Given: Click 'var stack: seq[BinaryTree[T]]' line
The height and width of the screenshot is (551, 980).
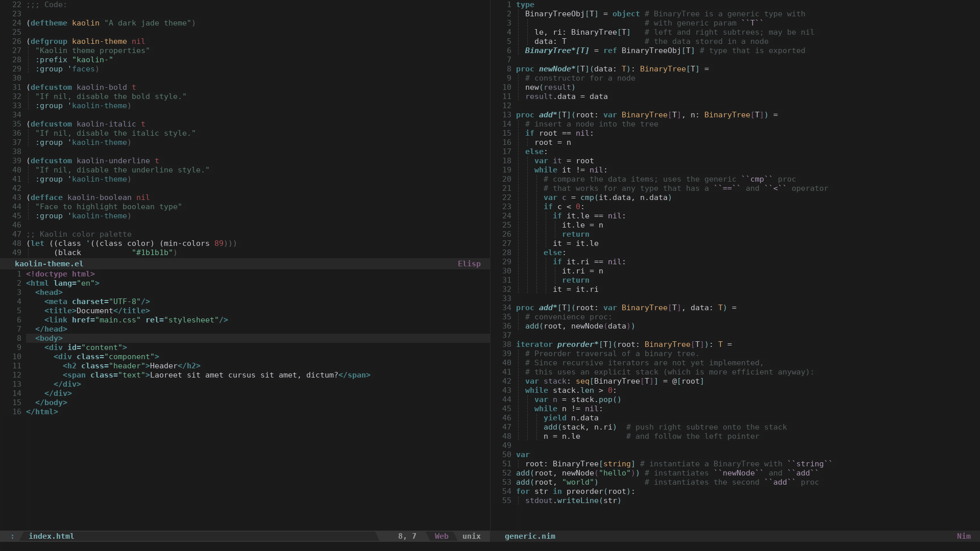Looking at the screenshot, I should tap(615, 381).
